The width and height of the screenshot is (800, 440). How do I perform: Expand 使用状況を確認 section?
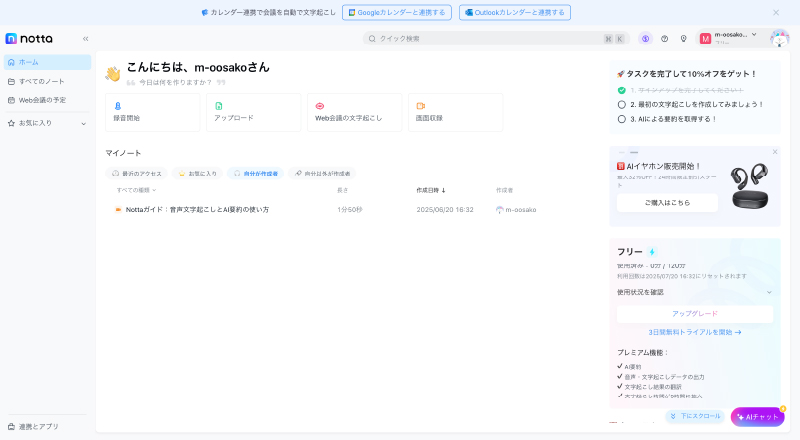pos(694,292)
